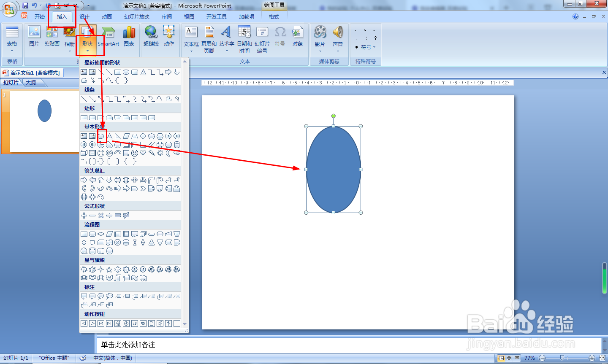This screenshot has height=364, width=608.
Task: Zoom in with the plus button
Action: coord(592,358)
